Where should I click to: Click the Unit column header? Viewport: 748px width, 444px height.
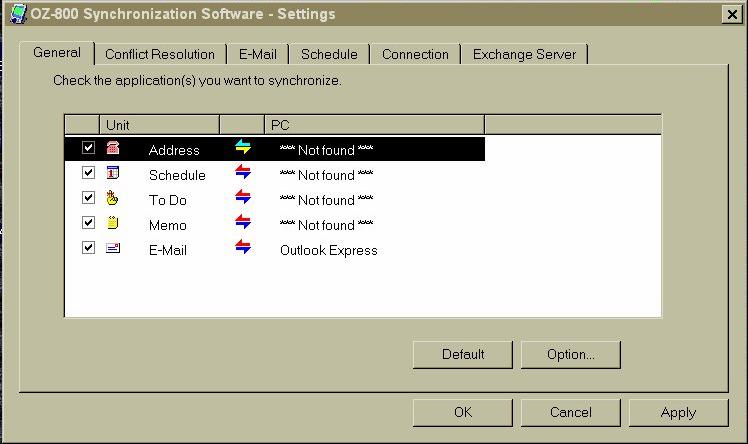(160, 125)
